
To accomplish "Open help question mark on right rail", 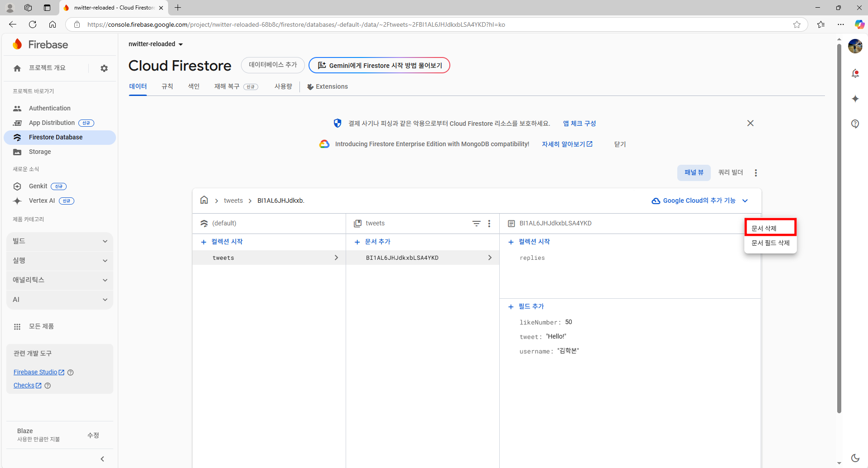I will tap(855, 124).
